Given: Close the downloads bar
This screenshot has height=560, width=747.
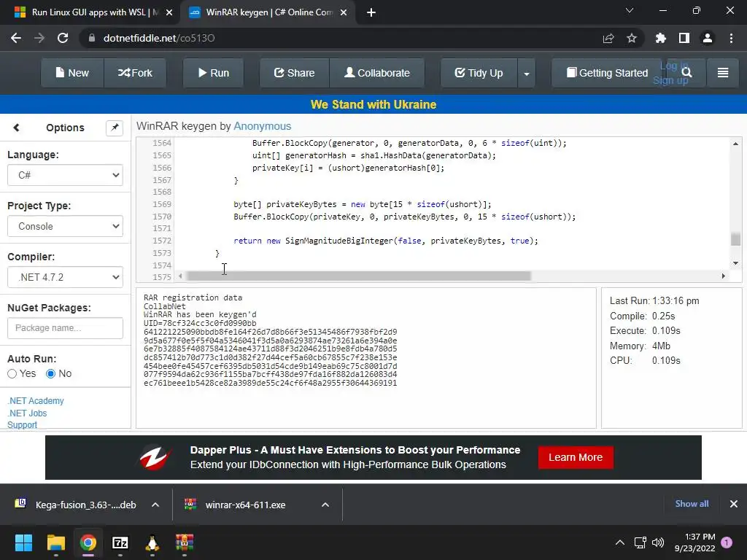Looking at the screenshot, I should pos(734,504).
